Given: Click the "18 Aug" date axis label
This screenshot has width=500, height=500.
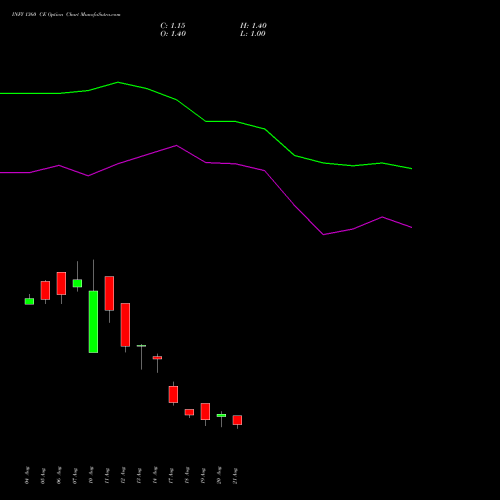Looking at the screenshot, I should [187, 475].
